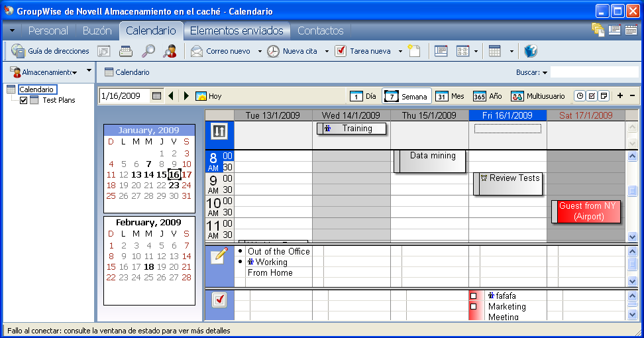This screenshot has width=644, height=338.
Task: Toggle the Test Plans calendar checkbox
Action: (23, 100)
